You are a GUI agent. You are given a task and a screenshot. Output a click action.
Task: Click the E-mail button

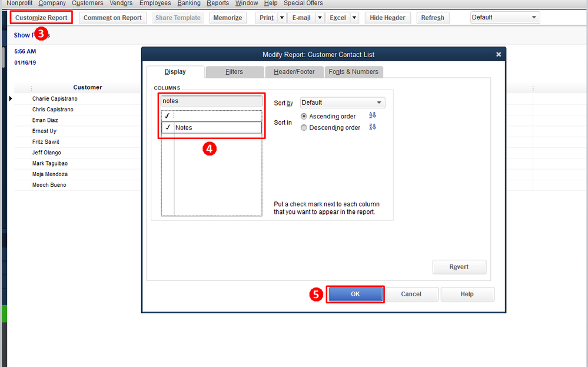coord(301,18)
